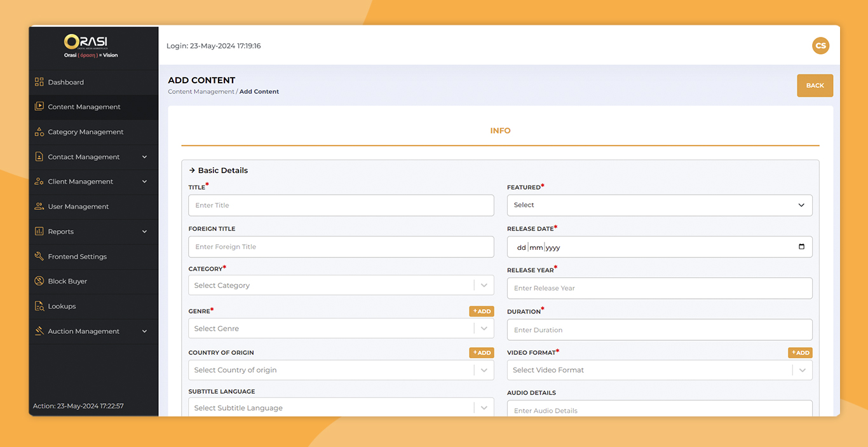Click the Reports chart icon
The image size is (868, 447).
pyautogui.click(x=39, y=231)
